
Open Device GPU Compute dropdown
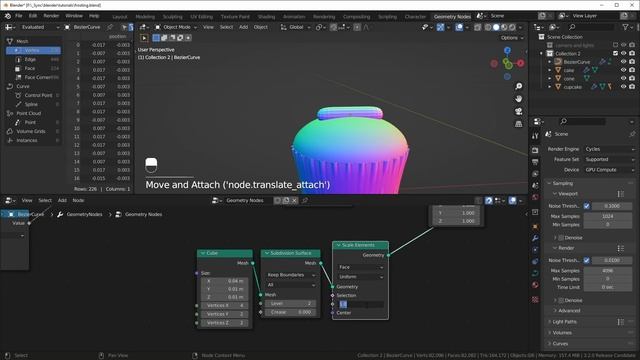click(x=609, y=170)
